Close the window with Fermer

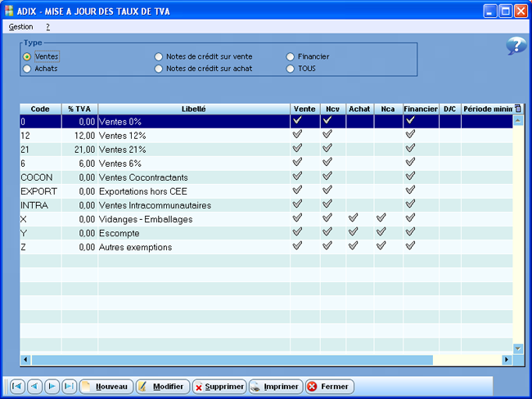coord(329,387)
